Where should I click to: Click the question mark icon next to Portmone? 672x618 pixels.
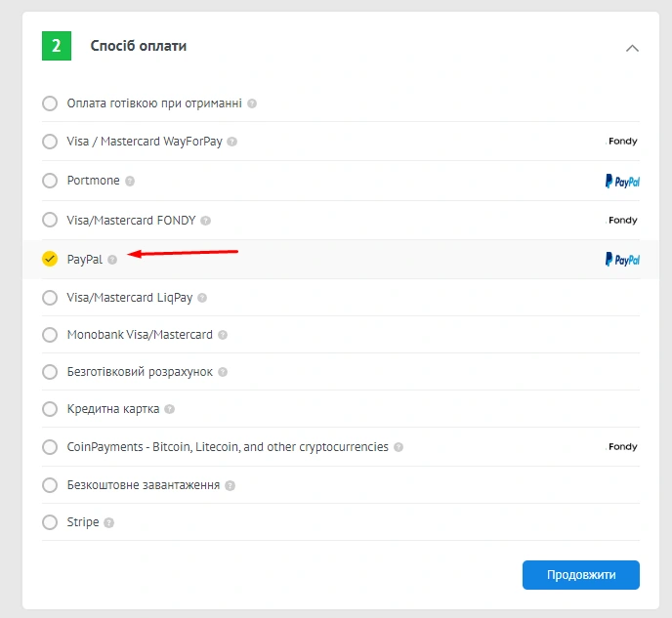[x=130, y=182]
